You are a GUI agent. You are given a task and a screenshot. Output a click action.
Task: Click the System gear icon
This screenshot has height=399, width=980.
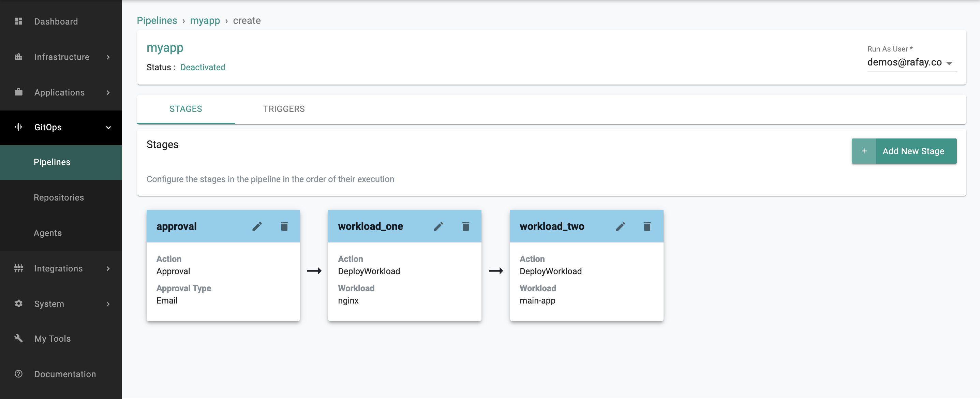18,304
